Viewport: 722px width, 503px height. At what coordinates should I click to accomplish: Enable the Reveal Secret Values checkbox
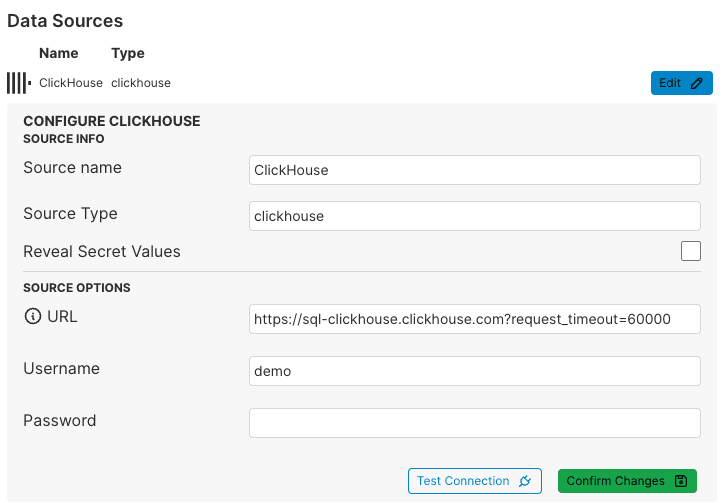pyautogui.click(x=690, y=251)
